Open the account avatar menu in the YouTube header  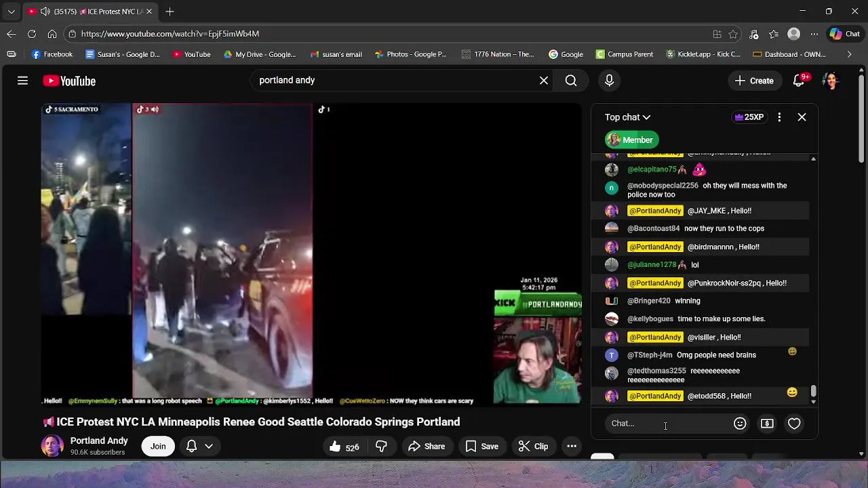point(831,81)
